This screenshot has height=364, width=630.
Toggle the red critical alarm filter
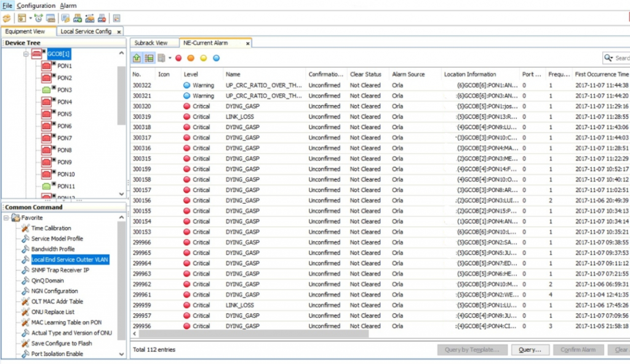point(178,58)
